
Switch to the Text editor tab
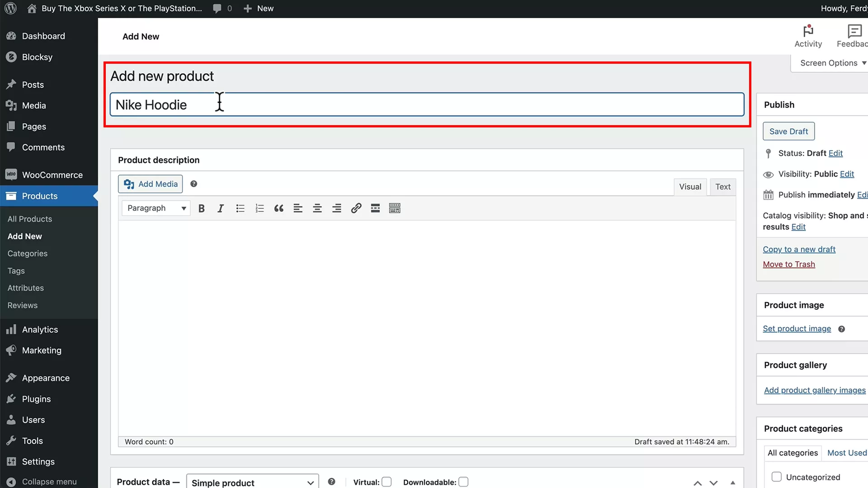click(722, 187)
